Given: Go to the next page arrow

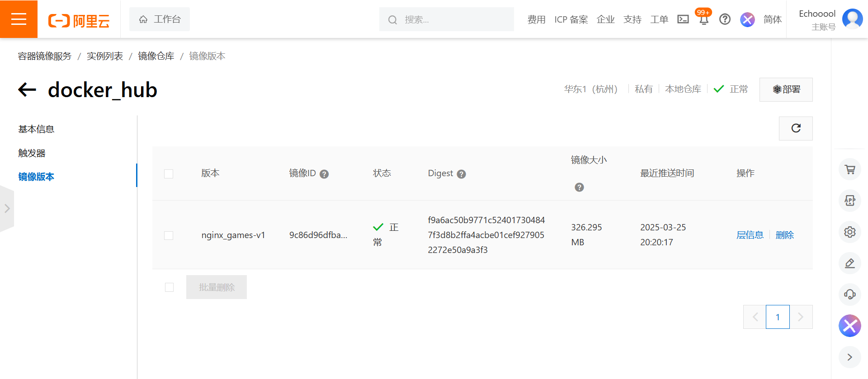Looking at the screenshot, I should click(801, 317).
